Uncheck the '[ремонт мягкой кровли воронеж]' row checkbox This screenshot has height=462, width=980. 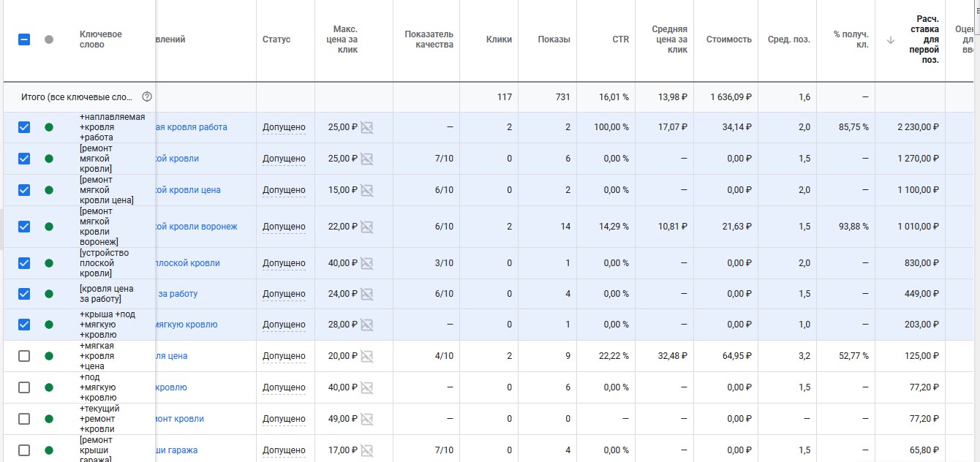[x=24, y=227]
